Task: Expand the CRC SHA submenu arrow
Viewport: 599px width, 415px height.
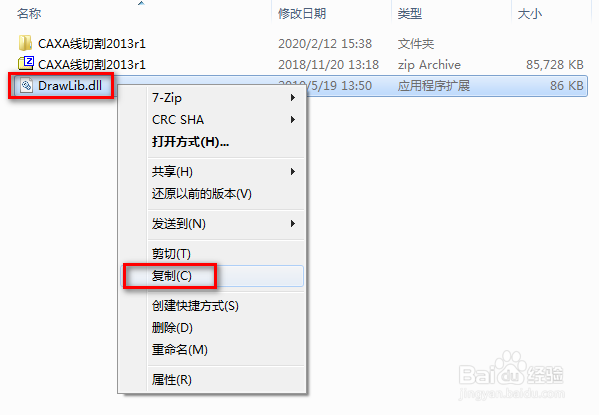Action: point(293,120)
